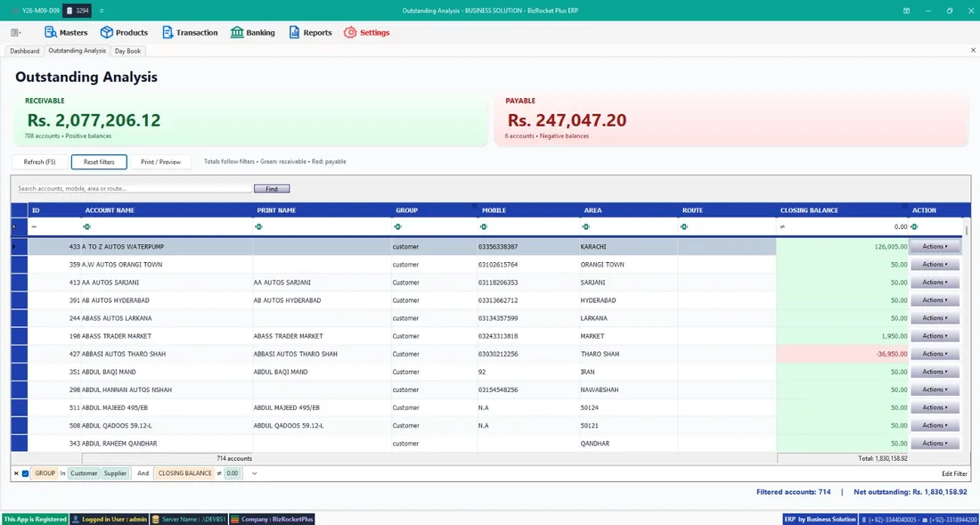Open Print / Preview

pos(160,162)
